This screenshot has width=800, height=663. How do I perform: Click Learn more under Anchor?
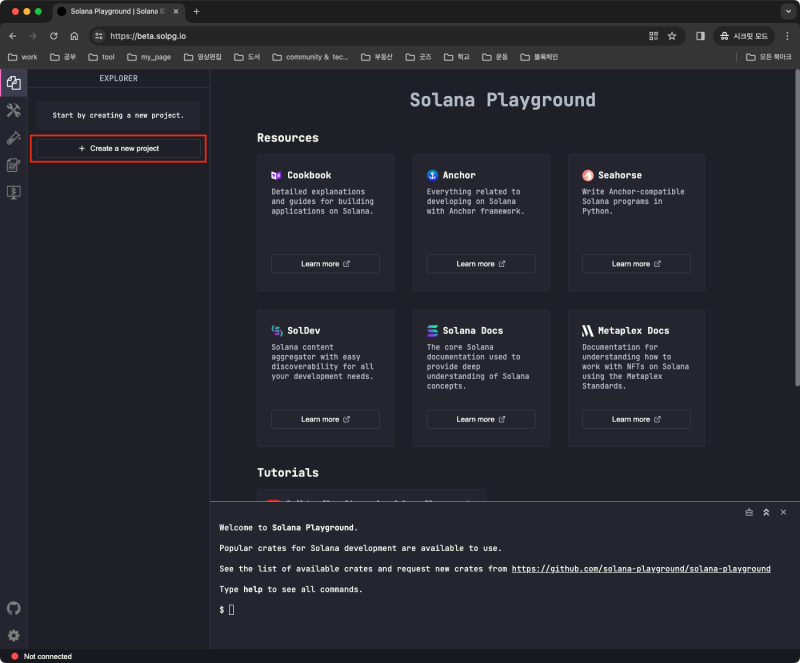(481, 264)
